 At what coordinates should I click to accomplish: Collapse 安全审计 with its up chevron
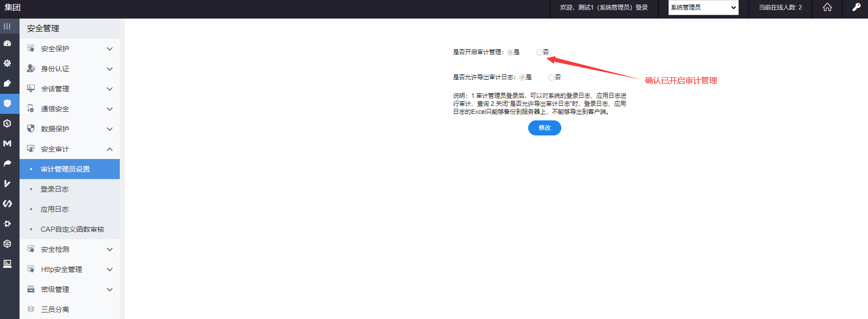[110, 149]
